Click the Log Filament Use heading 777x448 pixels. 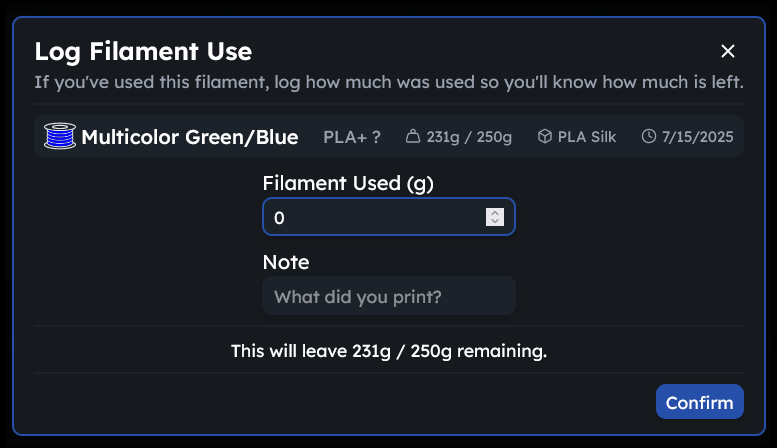point(143,52)
